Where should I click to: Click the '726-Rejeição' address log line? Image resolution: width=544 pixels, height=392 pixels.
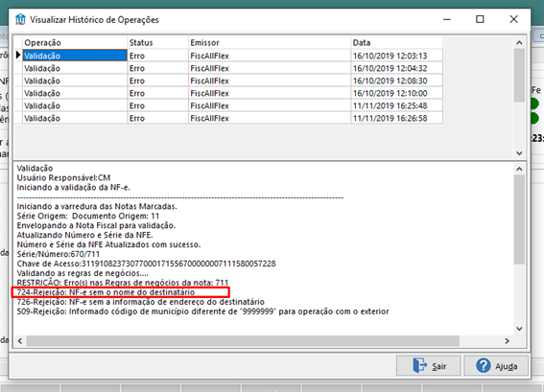(x=140, y=302)
